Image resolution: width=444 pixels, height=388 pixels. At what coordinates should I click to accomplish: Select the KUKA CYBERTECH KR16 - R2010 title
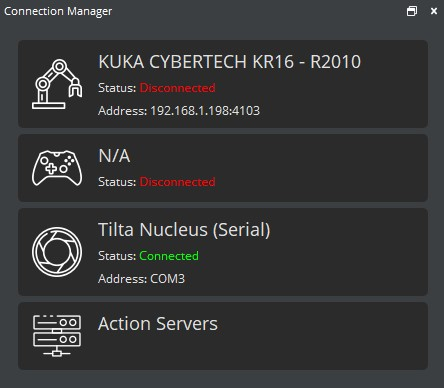point(230,62)
